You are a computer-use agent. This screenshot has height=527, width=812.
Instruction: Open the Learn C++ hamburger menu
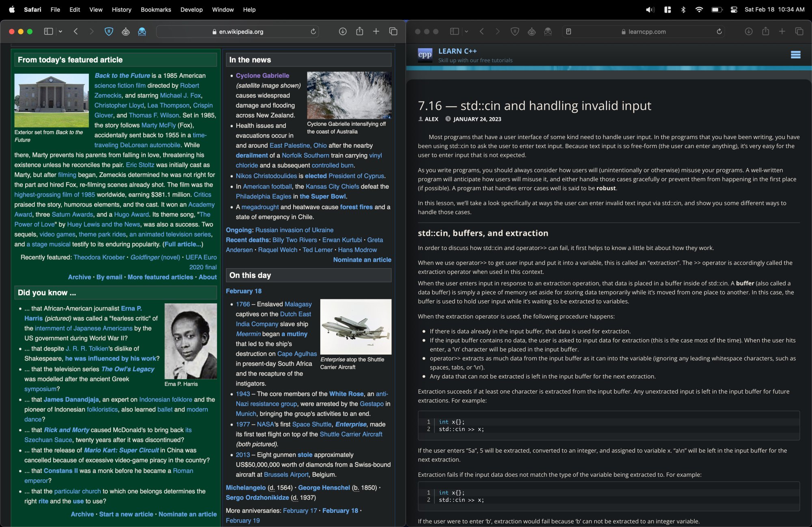click(x=795, y=54)
